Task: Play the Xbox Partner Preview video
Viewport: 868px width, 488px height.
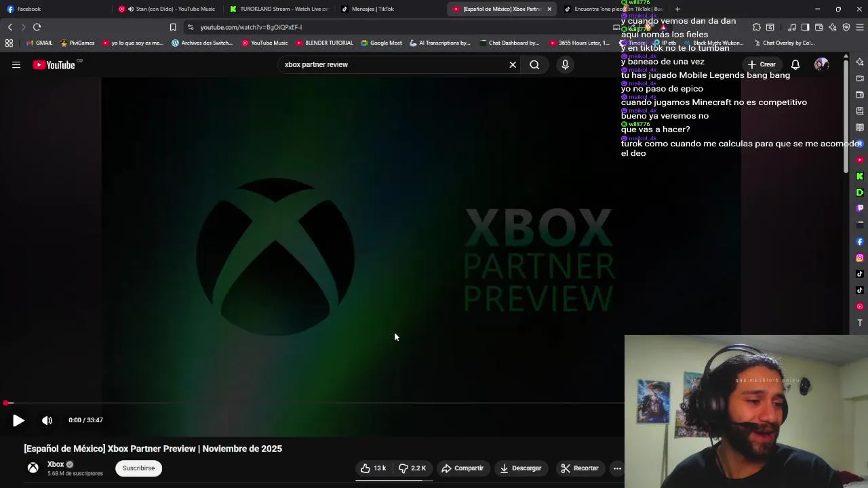Action: (18, 420)
